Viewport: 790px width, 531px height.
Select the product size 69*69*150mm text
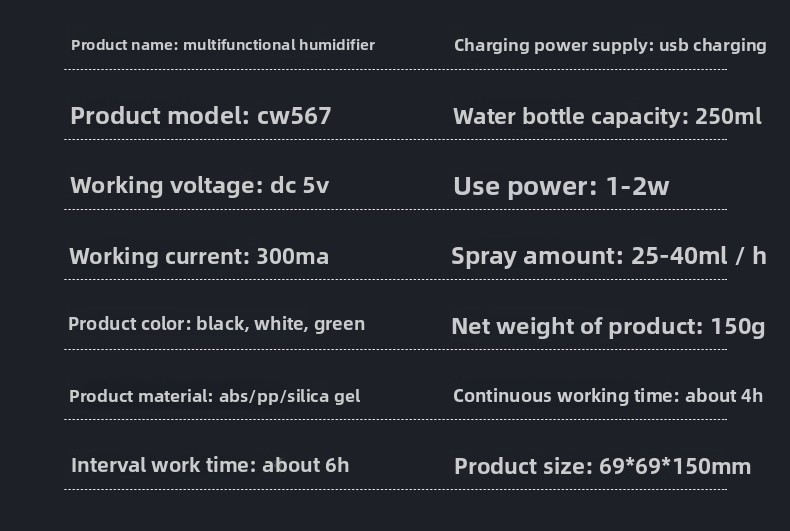tap(602, 466)
